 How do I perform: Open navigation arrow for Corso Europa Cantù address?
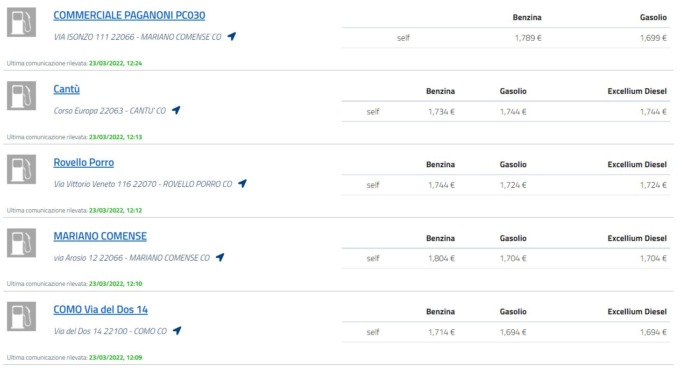(x=176, y=110)
